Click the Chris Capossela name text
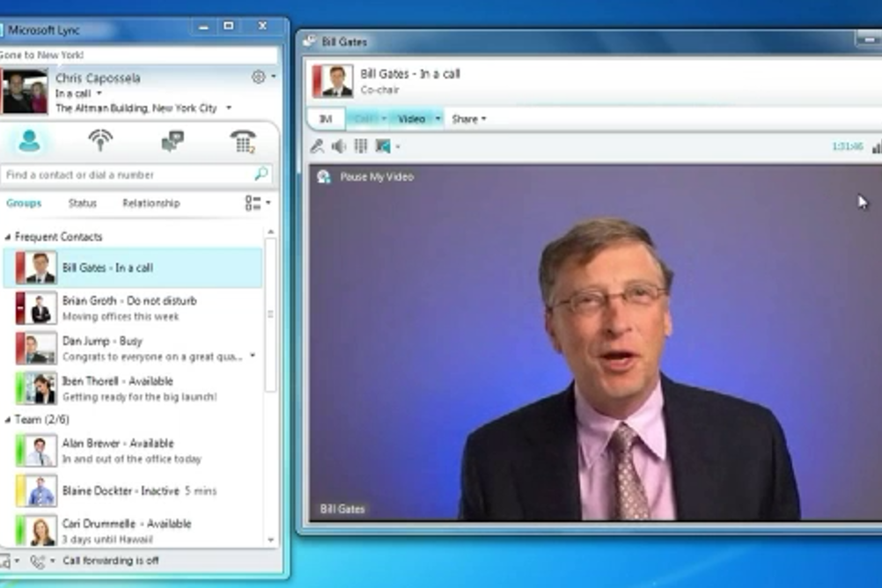The width and height of the screenshot is (882, 588). pyautogui.click(x=98, y=78)
